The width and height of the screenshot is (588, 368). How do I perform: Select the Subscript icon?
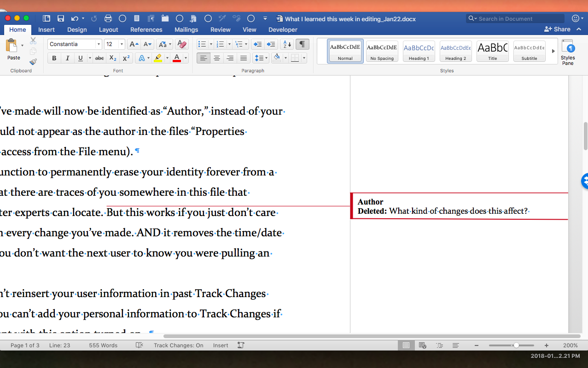pos(112,58)
